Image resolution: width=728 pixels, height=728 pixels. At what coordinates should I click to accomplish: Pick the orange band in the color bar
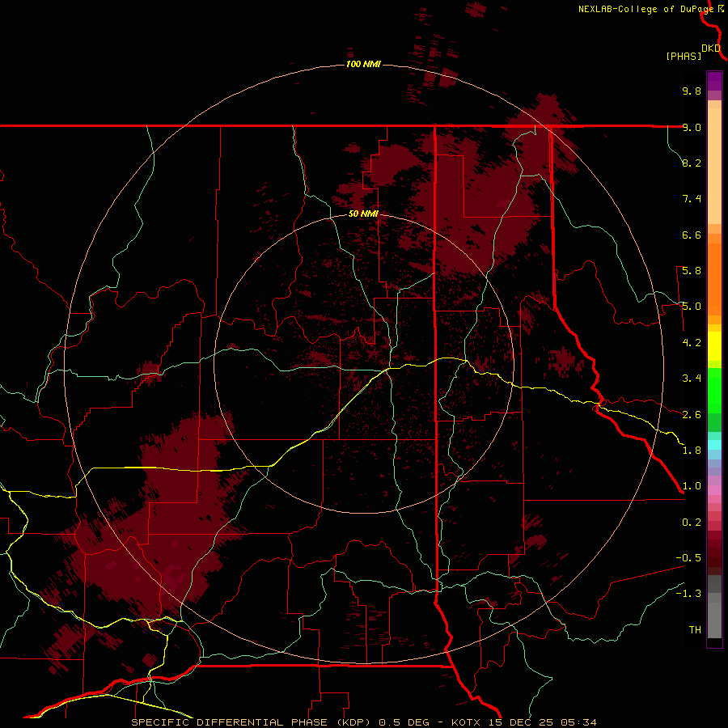click(x=714, y=278)
